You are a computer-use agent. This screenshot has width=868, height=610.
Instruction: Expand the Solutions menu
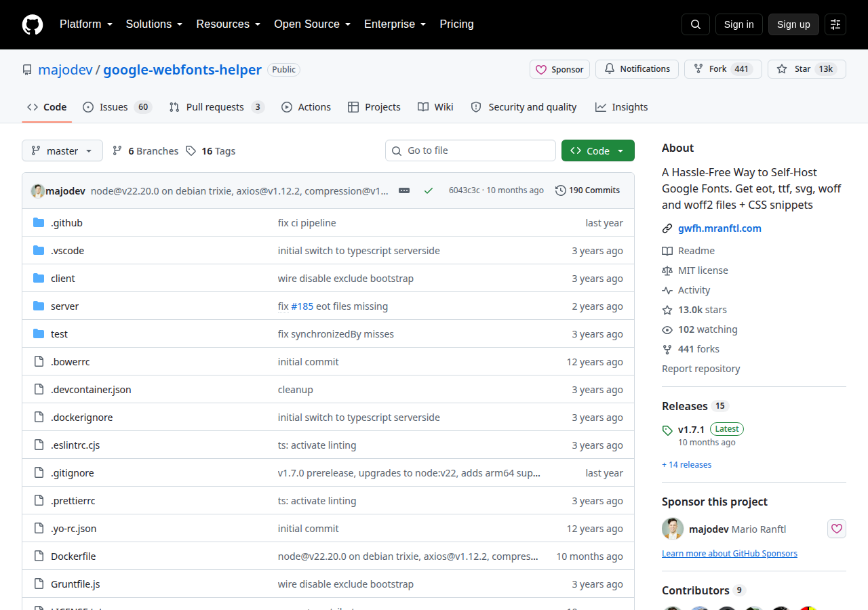[155, 24]
